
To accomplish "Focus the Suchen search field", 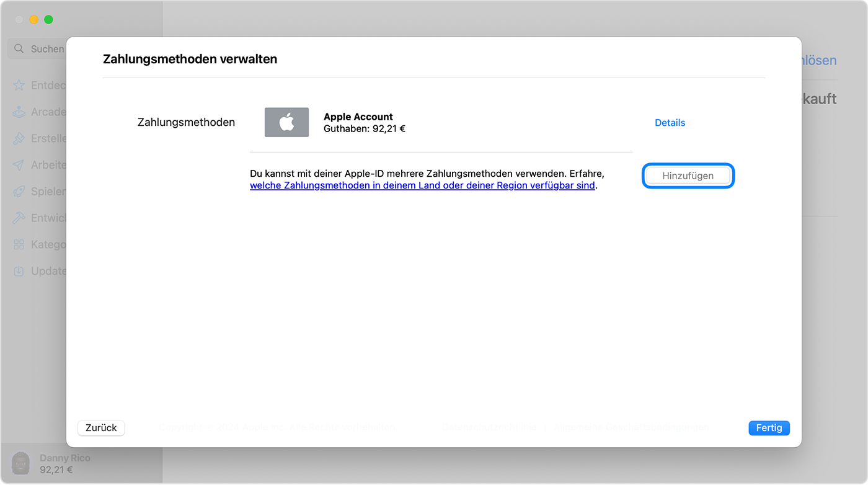I will (37, 48).
